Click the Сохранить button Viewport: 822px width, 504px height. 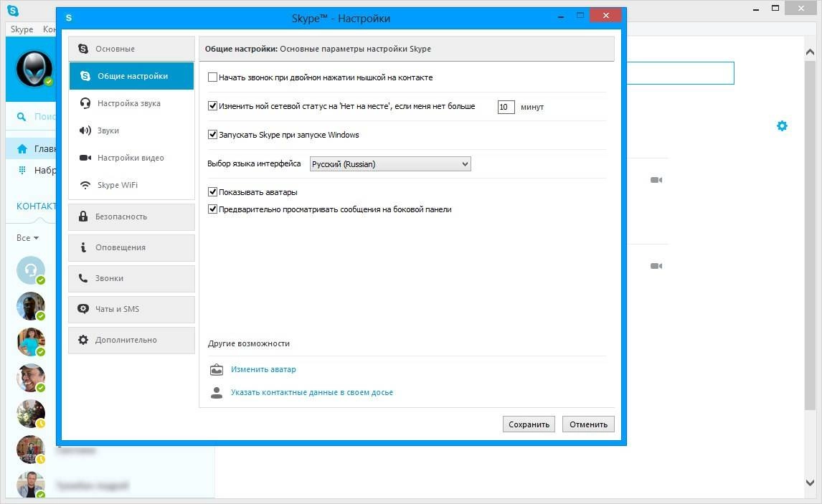[x=529, y=424]
